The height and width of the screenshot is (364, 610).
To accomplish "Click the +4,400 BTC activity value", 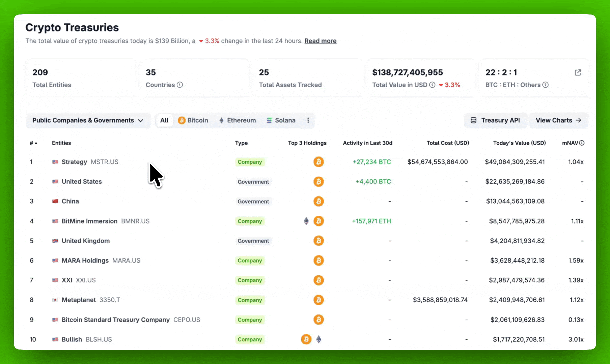I will pyautogui.click(x=373, y=182).
